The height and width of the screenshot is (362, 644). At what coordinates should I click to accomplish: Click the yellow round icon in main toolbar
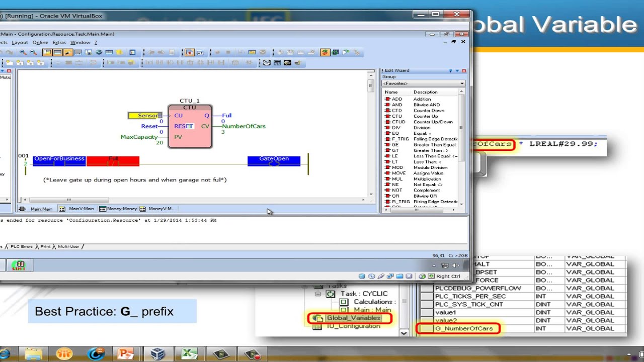pyautogui.click(x=119, y=52)
